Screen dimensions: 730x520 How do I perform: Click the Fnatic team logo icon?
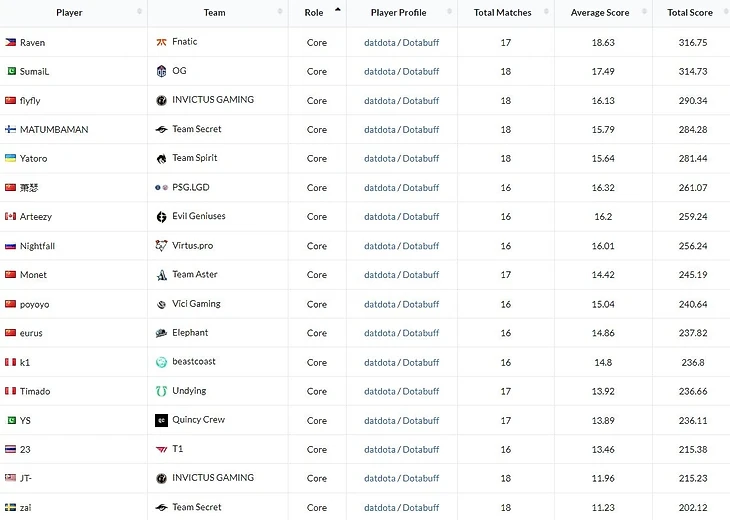[x=162, y=42]
